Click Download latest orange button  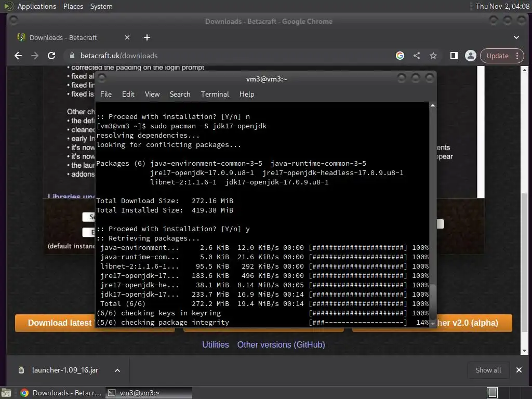(x=55, y=323)
